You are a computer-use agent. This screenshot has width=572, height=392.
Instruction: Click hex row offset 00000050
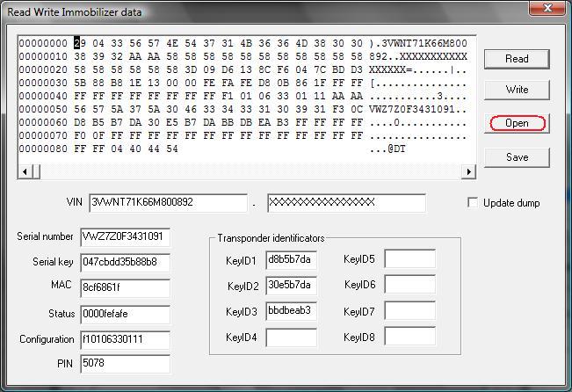[x=43, y=109]
